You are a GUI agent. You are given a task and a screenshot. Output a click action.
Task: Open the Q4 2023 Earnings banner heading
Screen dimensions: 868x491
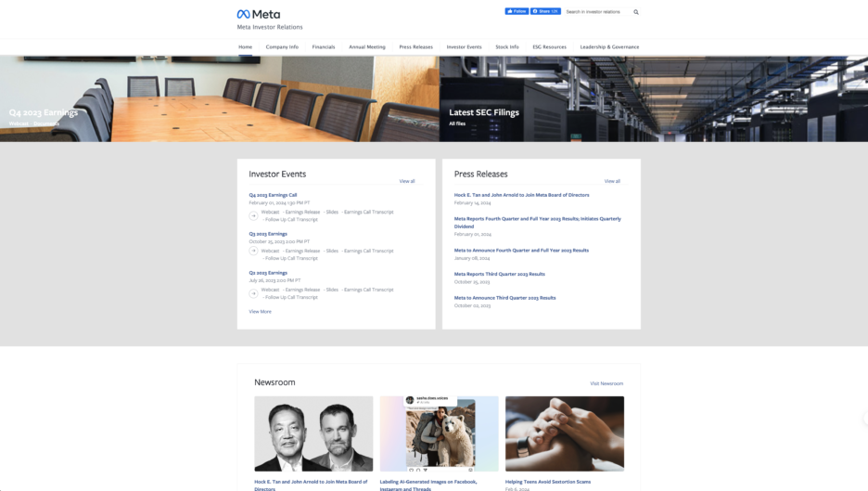click(x=44, y=112)
